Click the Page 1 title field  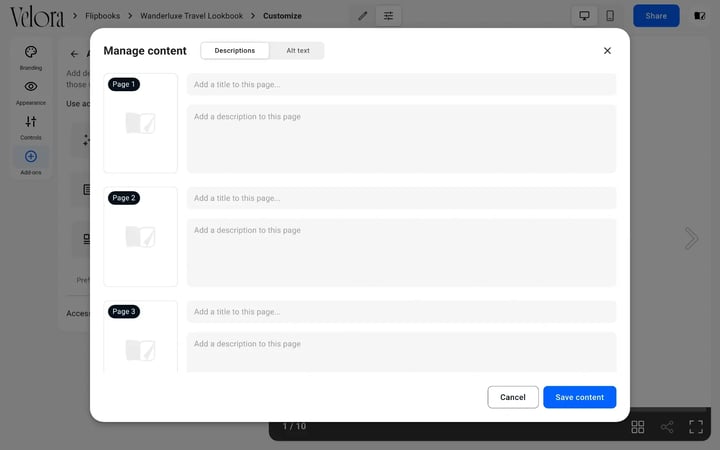pyautogui.click(x=401, y=84)
